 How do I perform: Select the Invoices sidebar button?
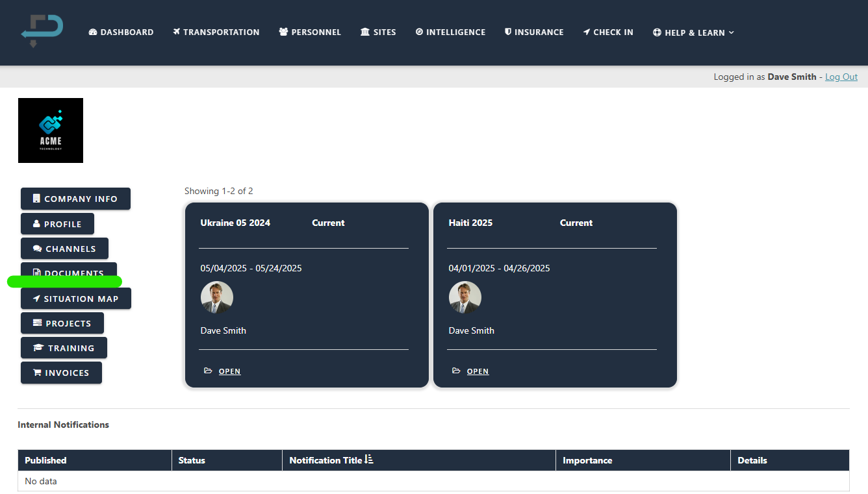click(61, 373)
